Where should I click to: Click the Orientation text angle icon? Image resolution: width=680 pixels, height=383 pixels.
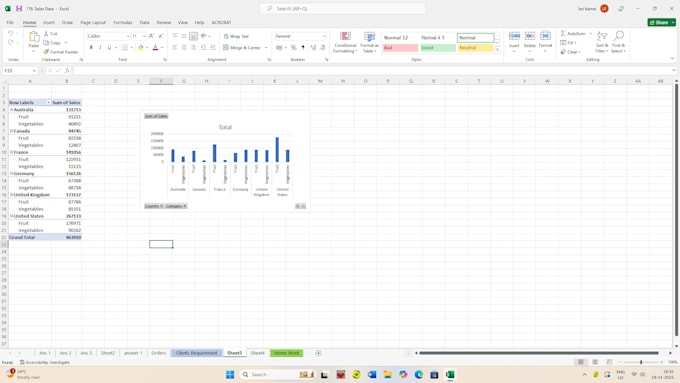point(204,36)
